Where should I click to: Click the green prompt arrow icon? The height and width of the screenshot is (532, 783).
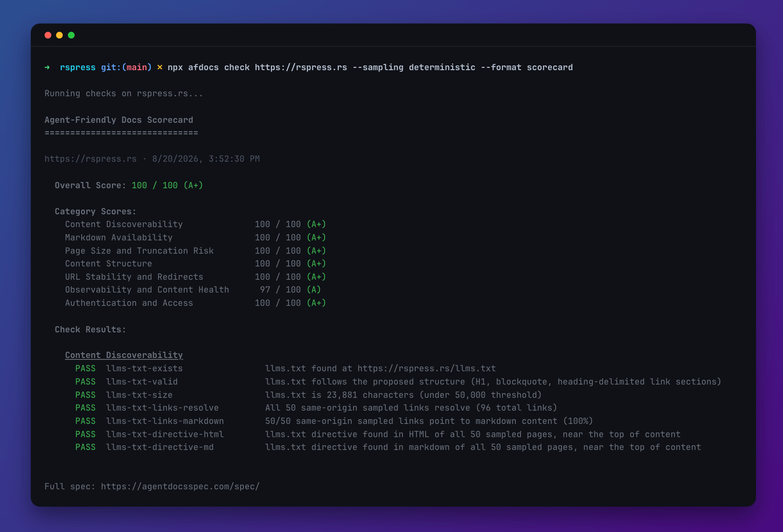coord(47,67)
